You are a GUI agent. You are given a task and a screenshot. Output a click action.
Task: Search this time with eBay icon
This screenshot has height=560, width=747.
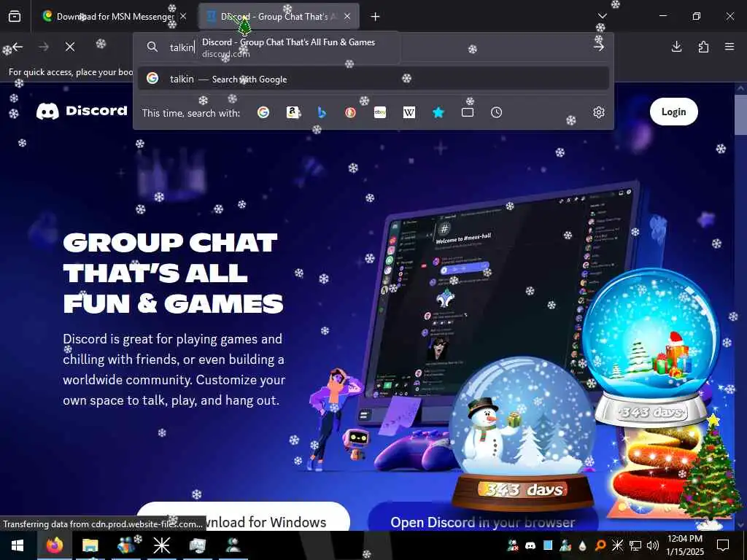pyautogui.click(x=379, y=112)
